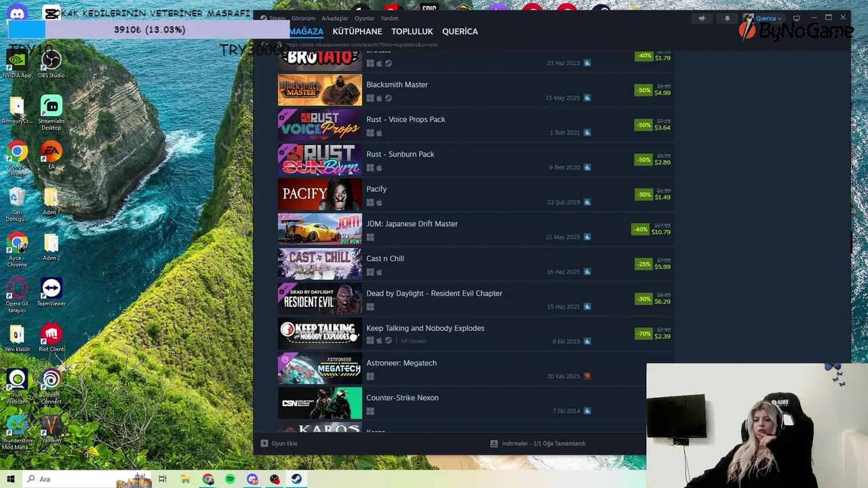Open the Yeni klasör folder
Viewport: 868px width, 488px height.
[17, 337]
